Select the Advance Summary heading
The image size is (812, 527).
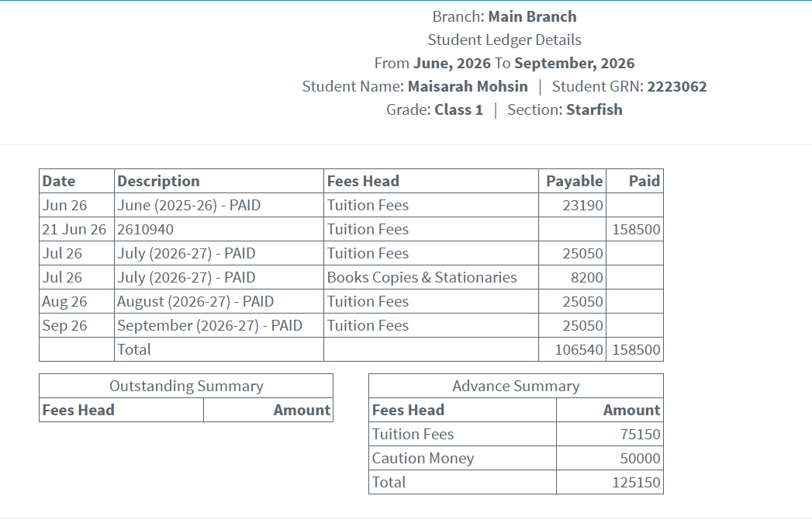coord(516,386)
